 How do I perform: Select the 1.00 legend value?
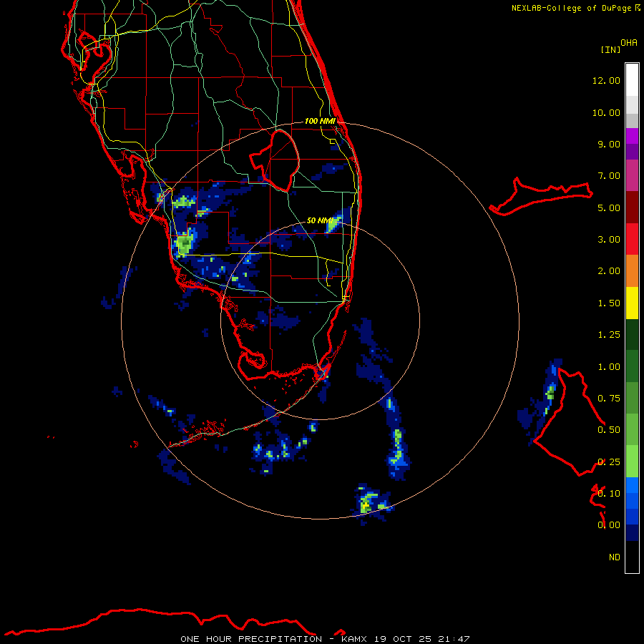(609, 367)
